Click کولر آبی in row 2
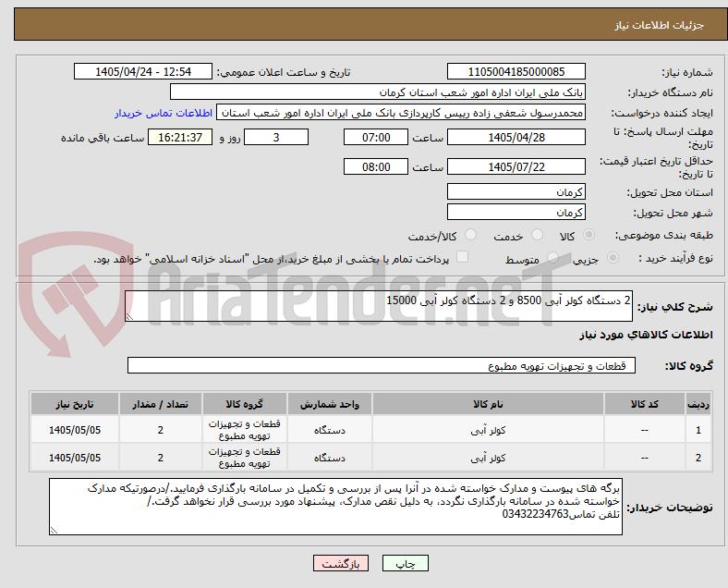 pyautogui.click(x=488, y=458)
